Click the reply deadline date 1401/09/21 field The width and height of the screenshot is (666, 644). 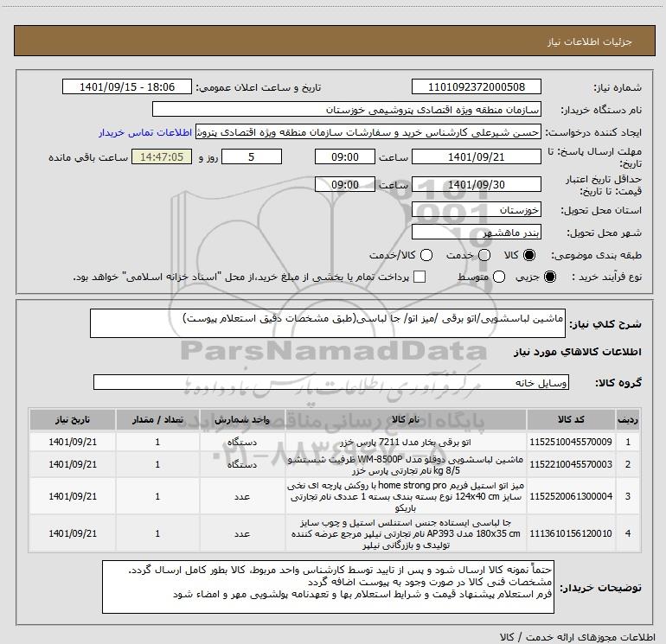tap(476, 157)
